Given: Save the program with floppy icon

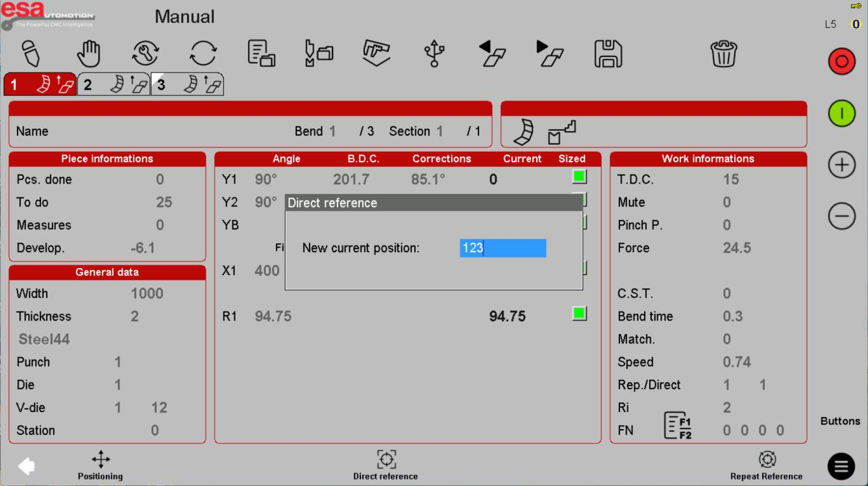Looking at the screenshot, I should [608, 54].
